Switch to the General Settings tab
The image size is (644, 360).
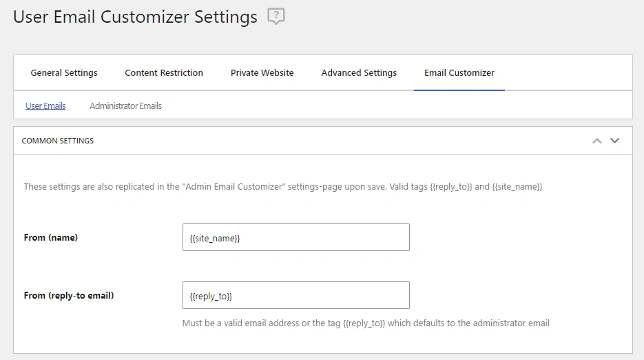[64, 73]
